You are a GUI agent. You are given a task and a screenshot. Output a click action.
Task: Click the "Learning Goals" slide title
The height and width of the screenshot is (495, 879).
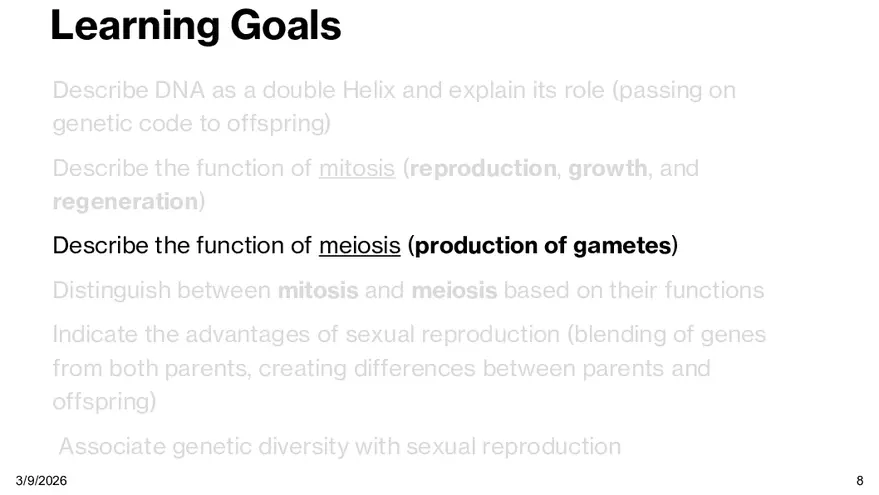click(195, 26)
